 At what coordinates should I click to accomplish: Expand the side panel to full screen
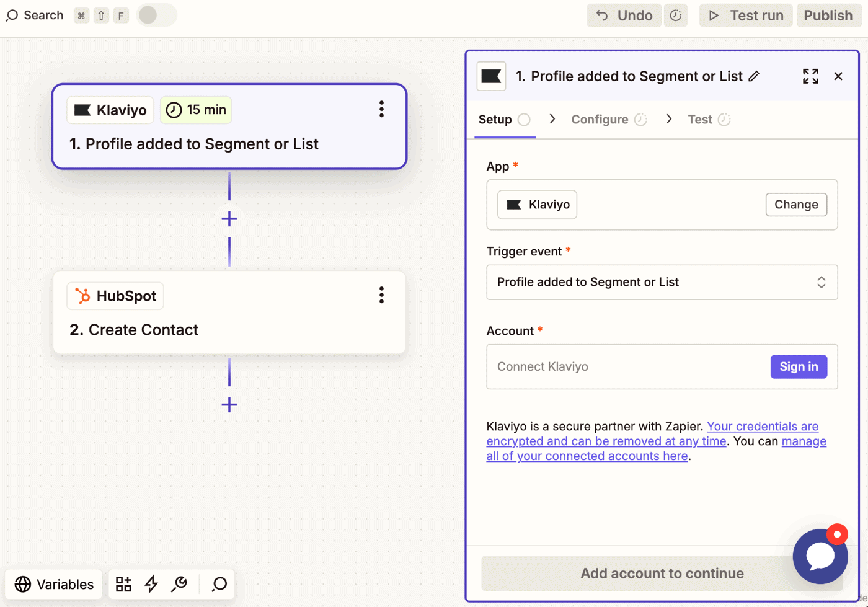pyautogui.click(x=810, y=76)
